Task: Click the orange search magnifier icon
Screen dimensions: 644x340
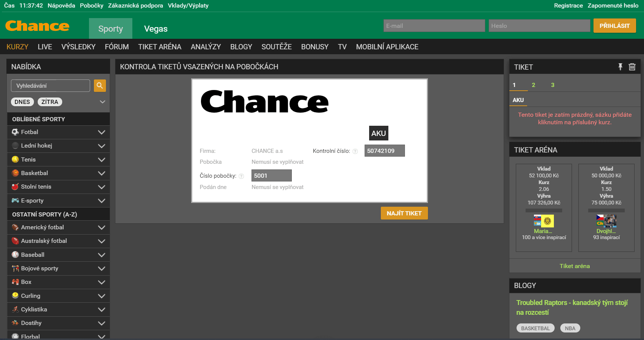Action: click(100, 85)
